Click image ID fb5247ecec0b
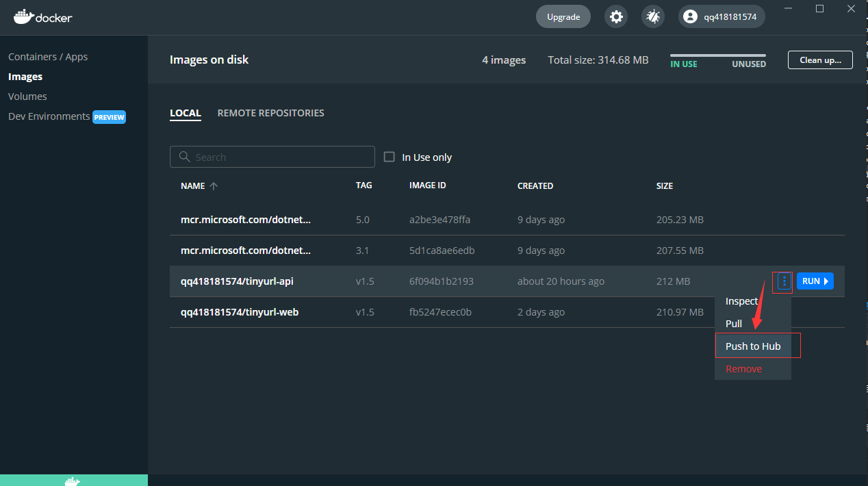The image size is (868, 486). tap(440, 312)
